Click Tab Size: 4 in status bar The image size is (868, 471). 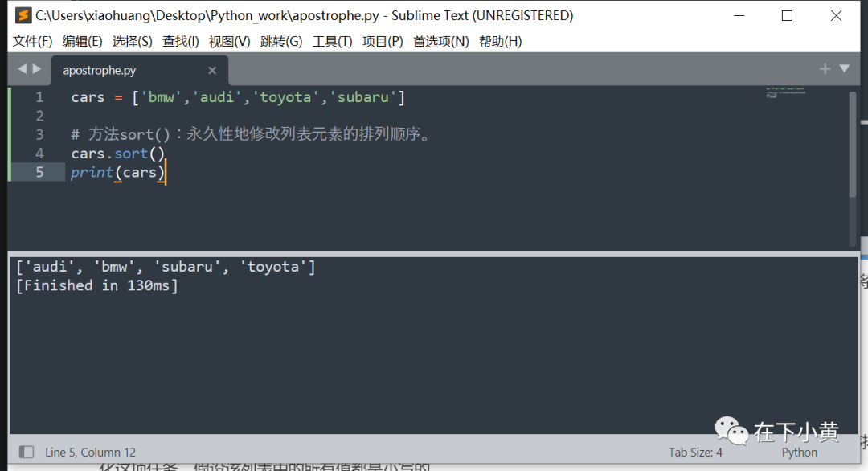click(695, 453)
